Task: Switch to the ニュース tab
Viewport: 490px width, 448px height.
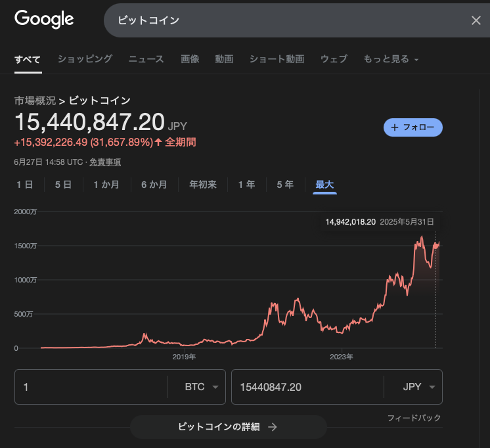Action: 146,59
